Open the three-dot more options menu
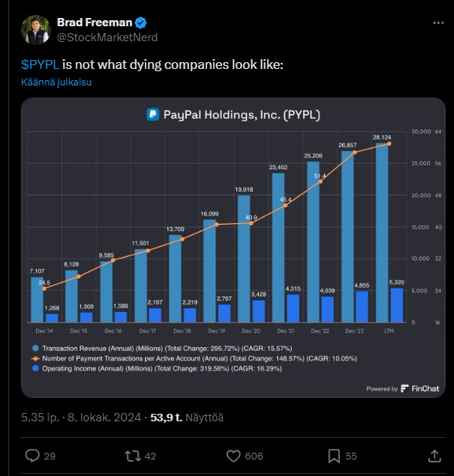This screenshot has height=476, width=454. 438,22
